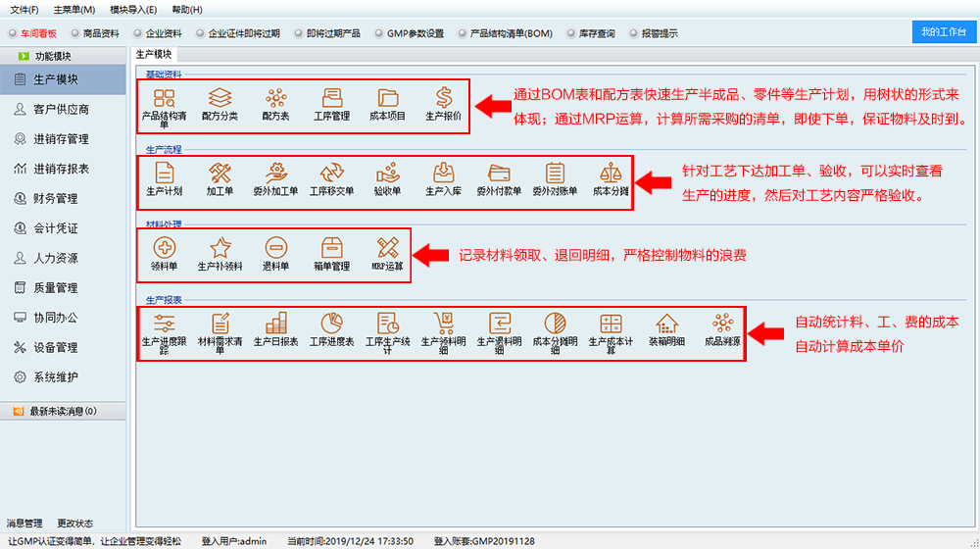Select GMP参数设置 radio option
Viewport: 980px width, 549px height.
tap(378, 33)
